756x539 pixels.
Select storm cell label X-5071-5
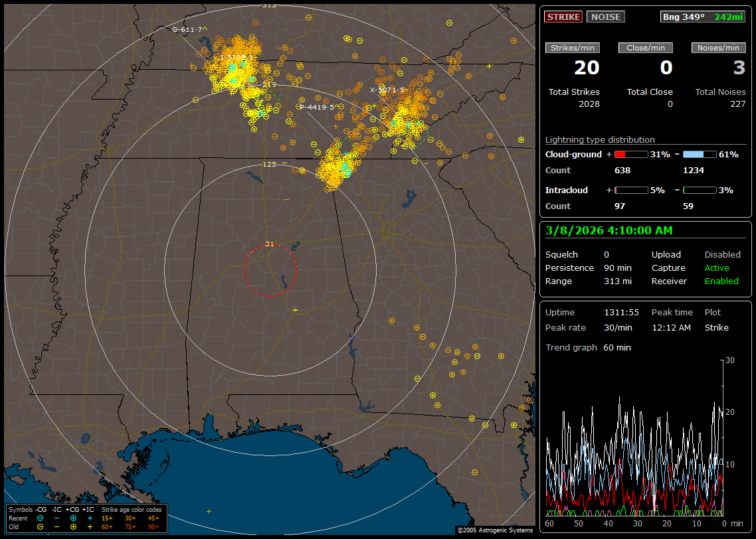387,90
